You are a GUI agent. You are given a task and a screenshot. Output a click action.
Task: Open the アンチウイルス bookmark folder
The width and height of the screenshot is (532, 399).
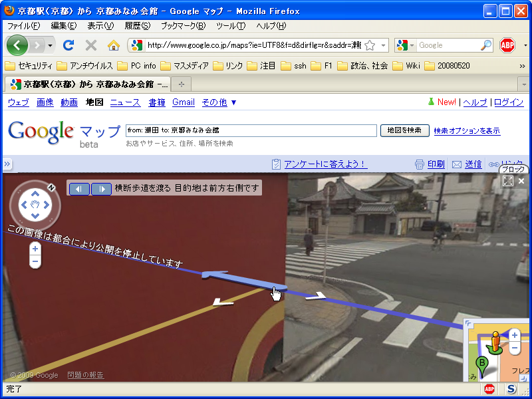[x=84, y=66]
